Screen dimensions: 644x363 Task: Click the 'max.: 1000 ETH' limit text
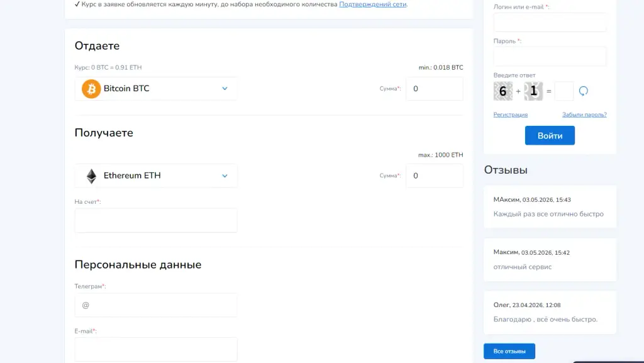[441, 155]
